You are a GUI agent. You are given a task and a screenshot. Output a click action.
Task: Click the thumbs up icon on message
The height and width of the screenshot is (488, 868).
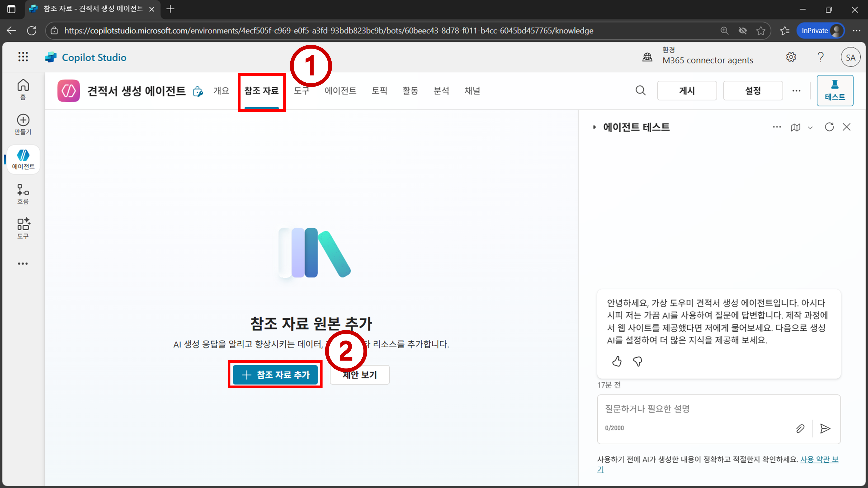(617, 361)
